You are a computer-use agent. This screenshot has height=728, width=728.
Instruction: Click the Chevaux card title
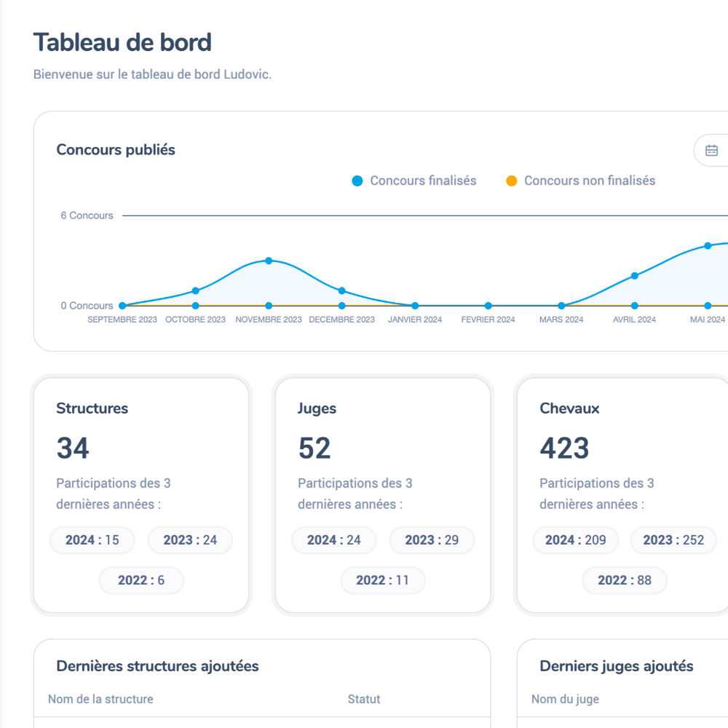pos(569,408)
